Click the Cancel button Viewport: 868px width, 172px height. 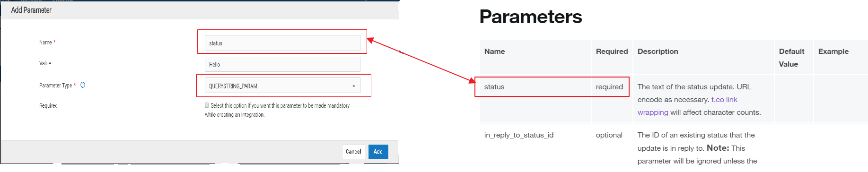coord(353,152)
